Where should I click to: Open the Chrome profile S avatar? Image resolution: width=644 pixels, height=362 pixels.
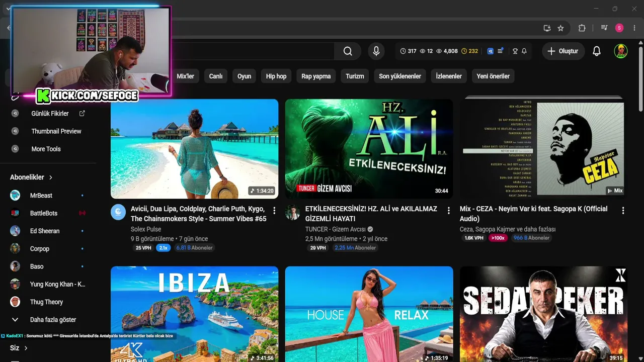tap(619, 28)
